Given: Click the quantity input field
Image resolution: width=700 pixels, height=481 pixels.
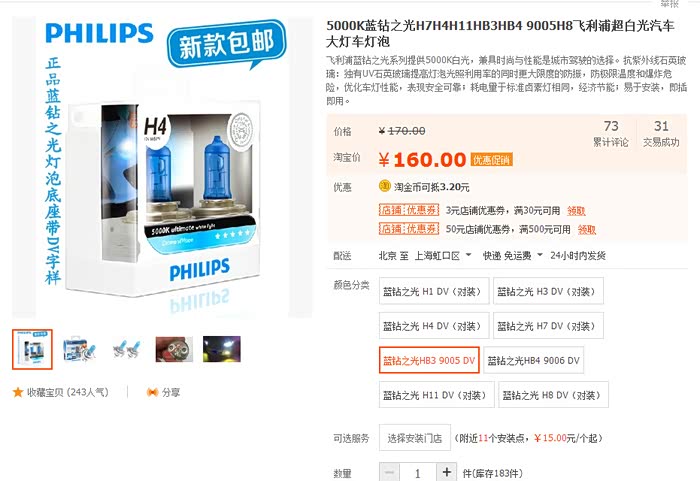Looking at the screenshot, I should click(418, 472).
